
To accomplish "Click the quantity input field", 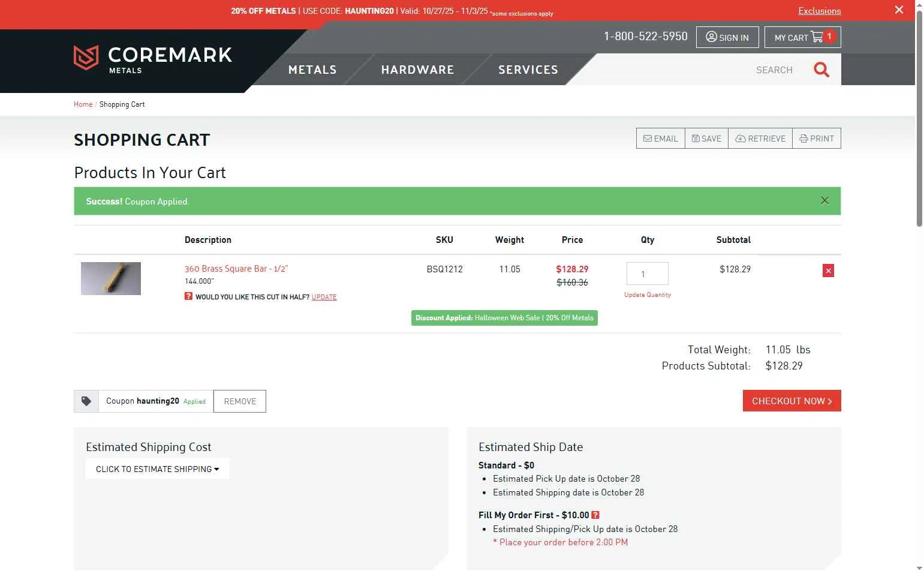I will pyautogui.click(x=647, y=274).
